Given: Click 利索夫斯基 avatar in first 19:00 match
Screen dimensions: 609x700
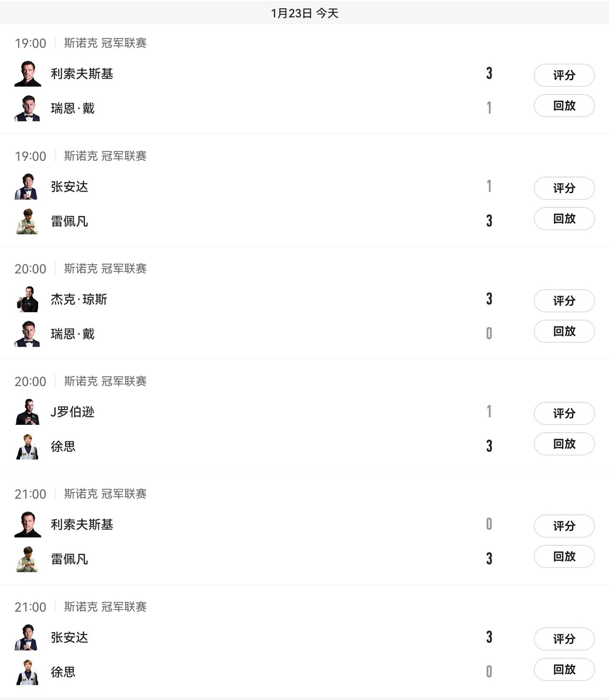Looking at the screenshot, I should (x=28, y=74).
